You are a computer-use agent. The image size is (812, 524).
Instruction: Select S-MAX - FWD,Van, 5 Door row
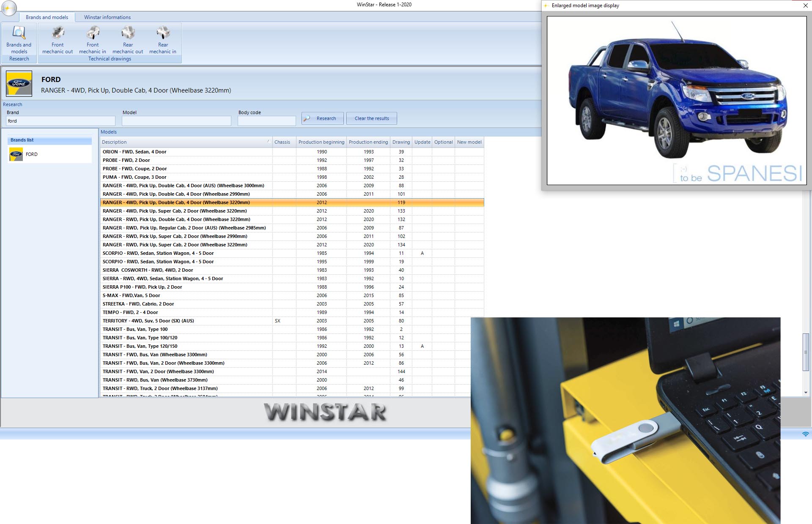(292, 295)
